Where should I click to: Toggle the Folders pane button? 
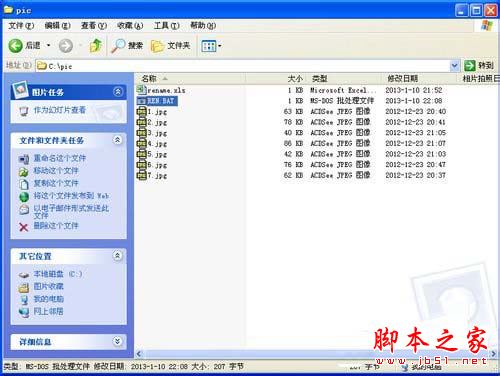coord(171,46)
